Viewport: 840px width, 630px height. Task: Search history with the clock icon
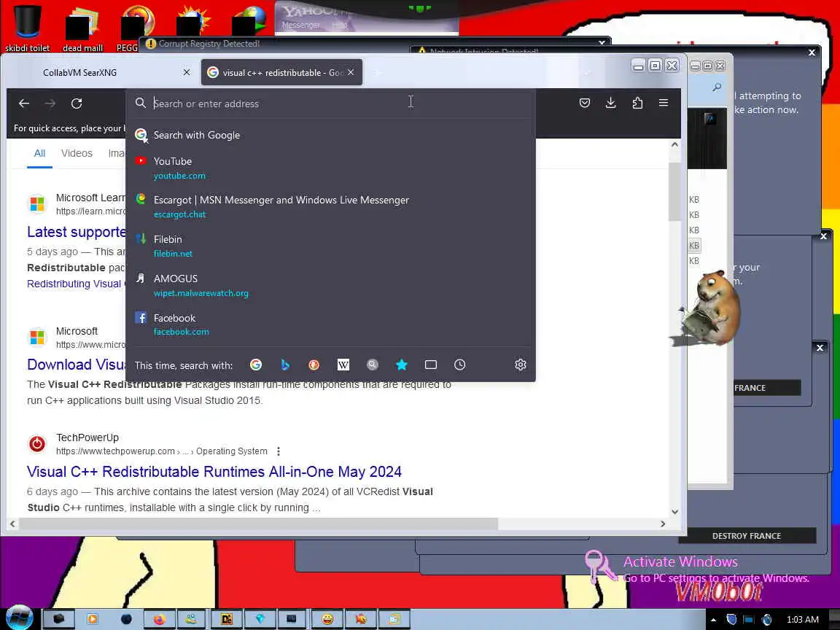click(x=459, y=365)
